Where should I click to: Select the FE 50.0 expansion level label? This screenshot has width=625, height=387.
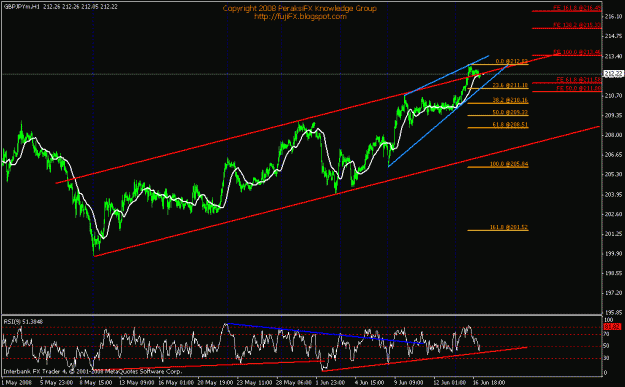click(x=578, y=88)
